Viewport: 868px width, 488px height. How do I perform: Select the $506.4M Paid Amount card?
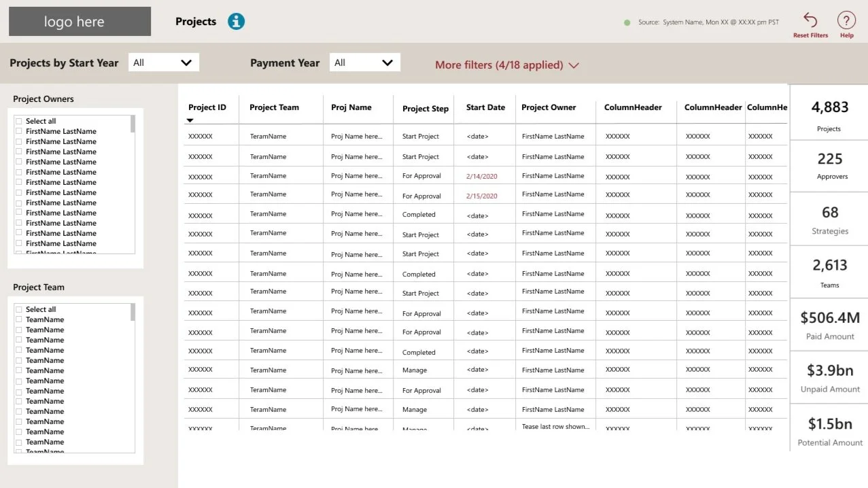click(x=828, y=325)
